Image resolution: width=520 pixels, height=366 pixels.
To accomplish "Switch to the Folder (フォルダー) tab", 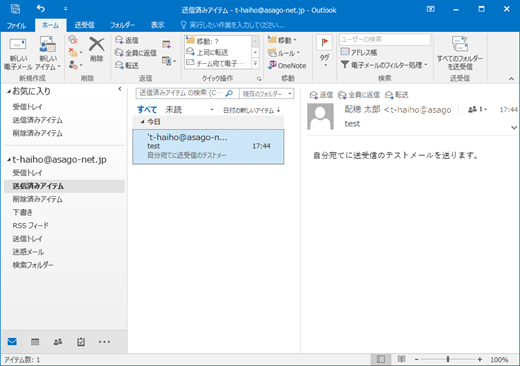I will pyautogui.click(x=122, y=25).
